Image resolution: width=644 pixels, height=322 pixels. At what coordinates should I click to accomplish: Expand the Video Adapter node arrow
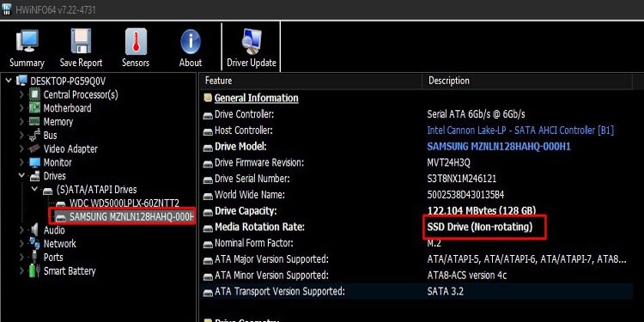point(21,149)
